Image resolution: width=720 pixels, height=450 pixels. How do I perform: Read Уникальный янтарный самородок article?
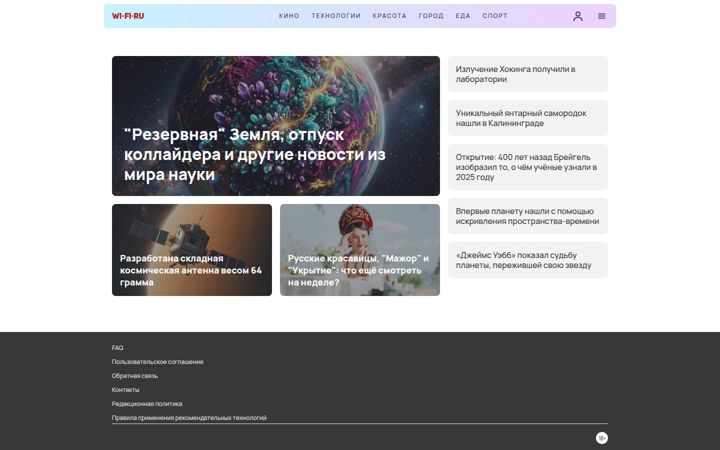(x=528, y=118)
